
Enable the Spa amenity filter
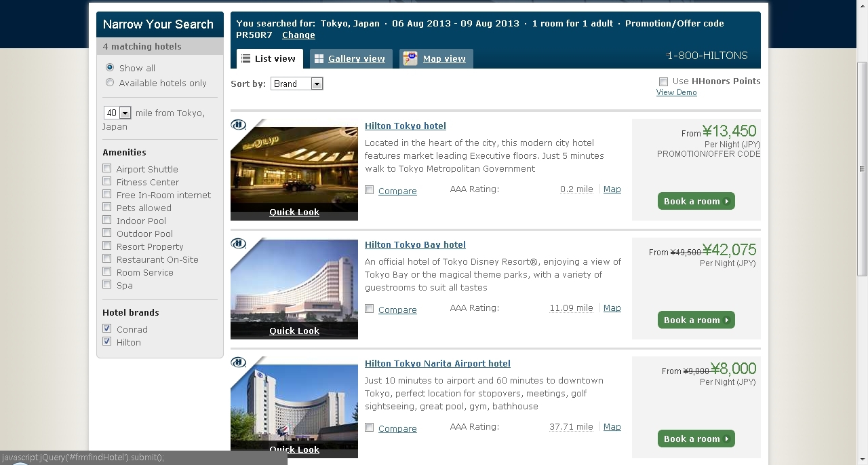point(107,284)
